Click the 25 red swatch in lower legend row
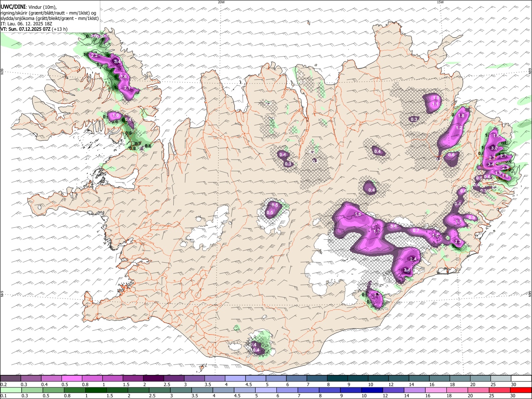 tap(499, 390)
